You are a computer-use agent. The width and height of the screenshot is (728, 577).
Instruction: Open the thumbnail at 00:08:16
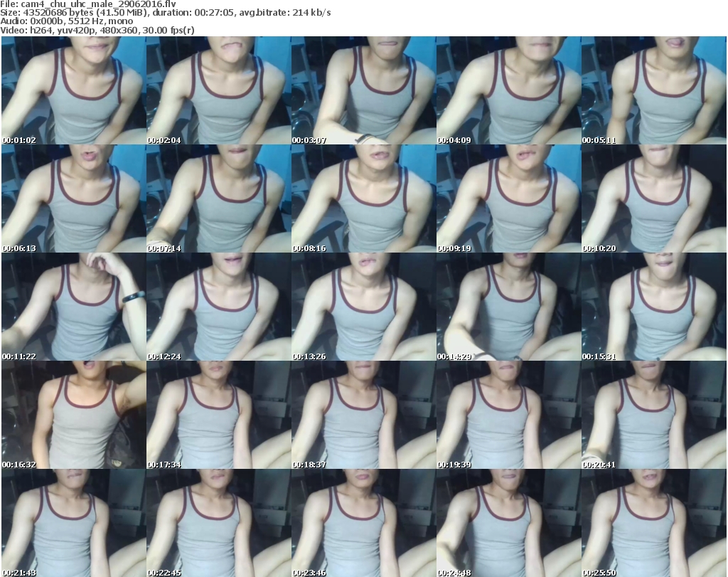click(363, 198)
